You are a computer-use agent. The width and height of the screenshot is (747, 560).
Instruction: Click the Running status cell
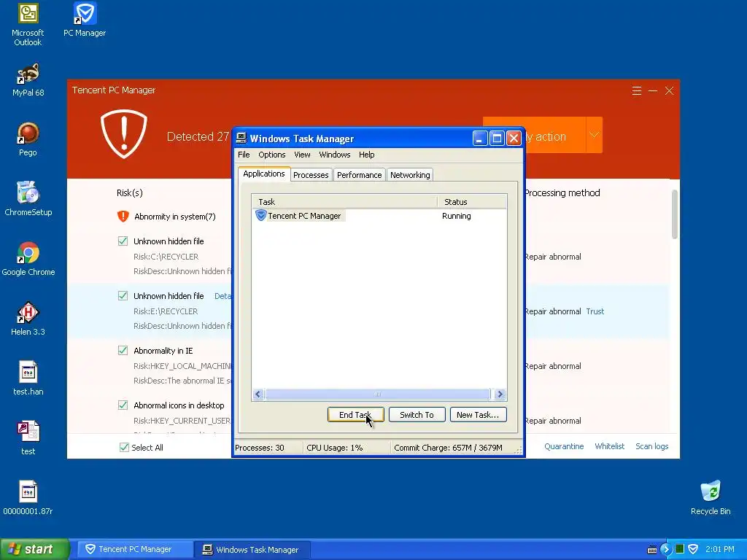tap(457, 216)
